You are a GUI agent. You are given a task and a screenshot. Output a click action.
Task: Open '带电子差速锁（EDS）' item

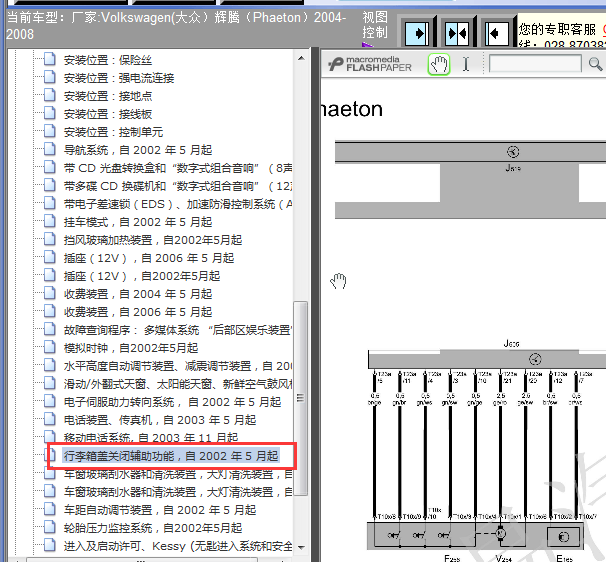point(178,204)
